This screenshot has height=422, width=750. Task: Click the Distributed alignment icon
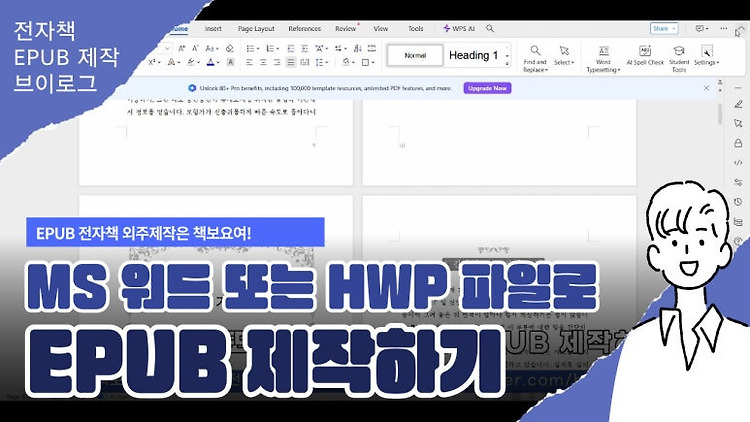click(x=305, y=62)
